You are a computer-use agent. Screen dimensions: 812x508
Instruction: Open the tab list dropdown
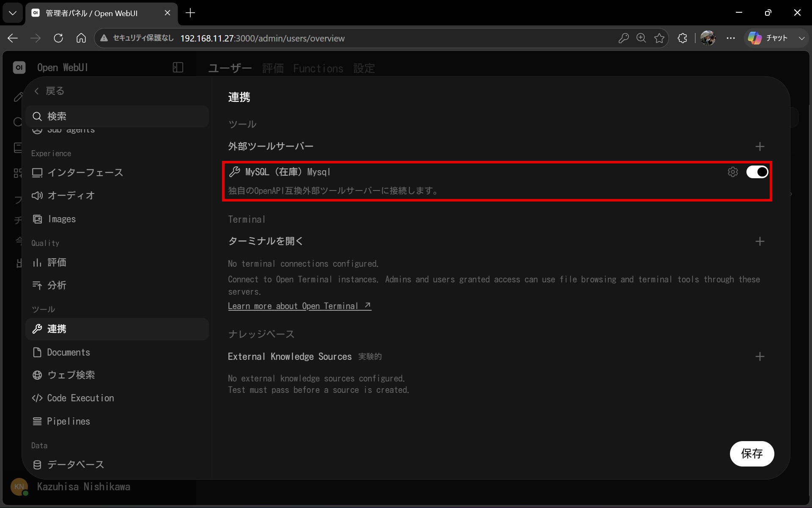[13, 13]
